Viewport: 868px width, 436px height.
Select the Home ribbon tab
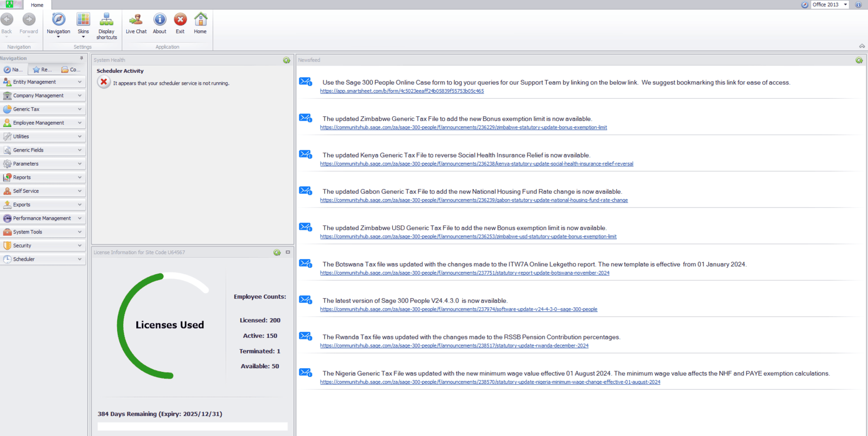[x=37, y=5]
